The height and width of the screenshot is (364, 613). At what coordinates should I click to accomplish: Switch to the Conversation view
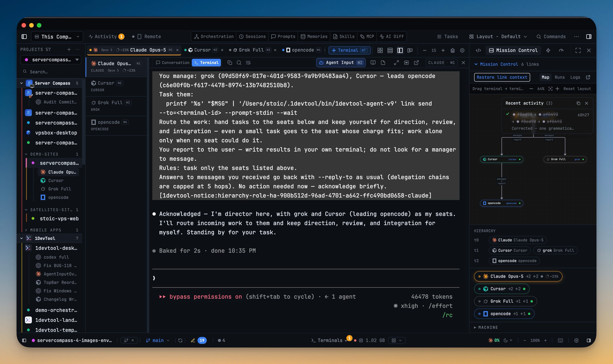[173, 62]
